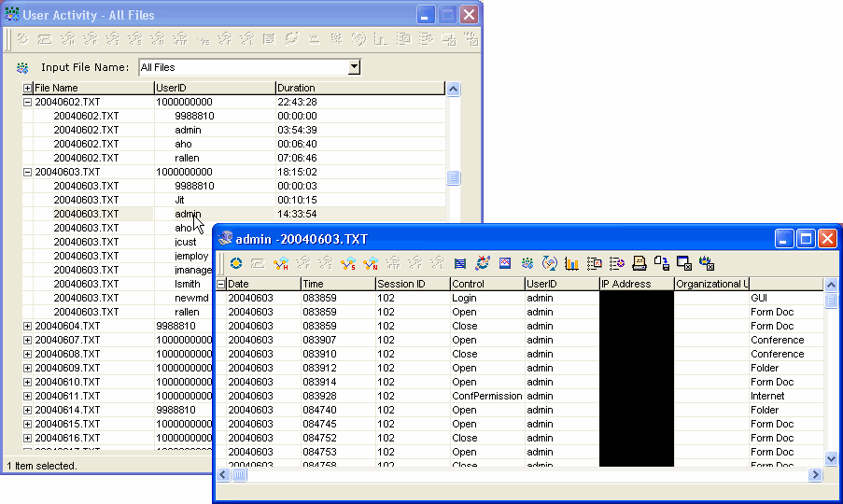Click the admin horizontal scroll-right arrow
The width and height of the screenshot is (843, 504).
click(x=816, y=474)
